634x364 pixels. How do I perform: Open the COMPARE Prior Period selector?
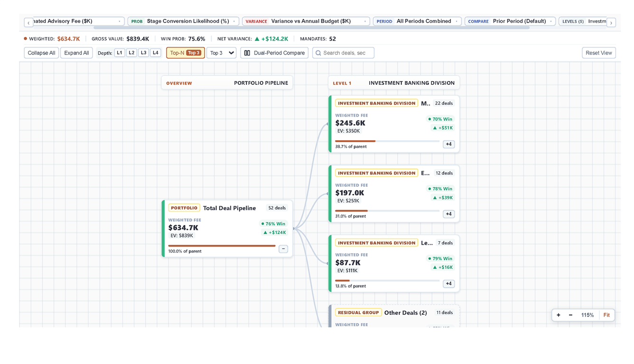coord(510,21)
